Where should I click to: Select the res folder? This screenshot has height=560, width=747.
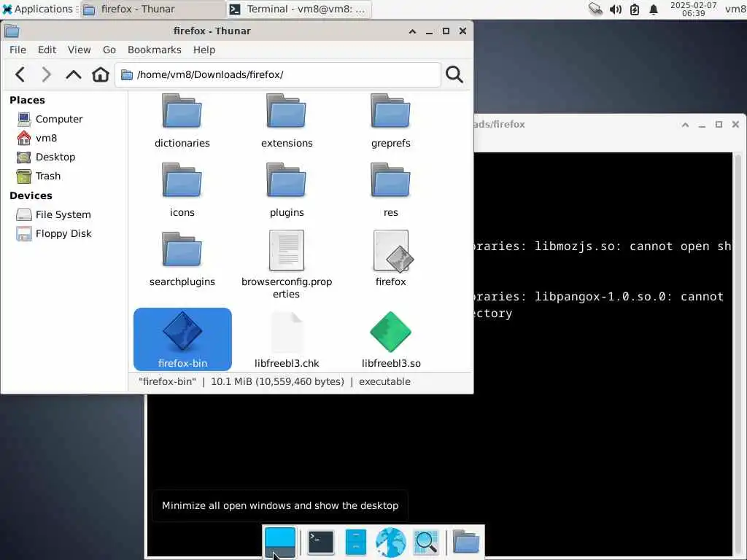[x=391, y=190]
